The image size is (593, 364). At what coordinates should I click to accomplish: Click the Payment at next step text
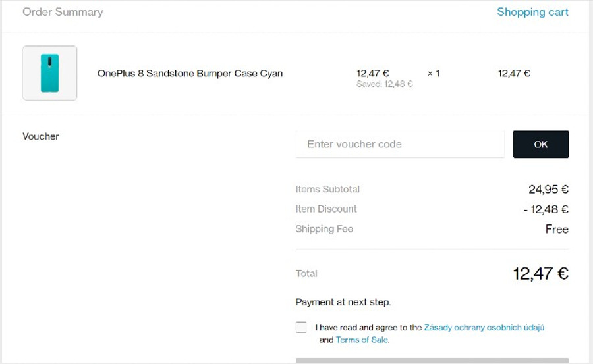point(343,302)
